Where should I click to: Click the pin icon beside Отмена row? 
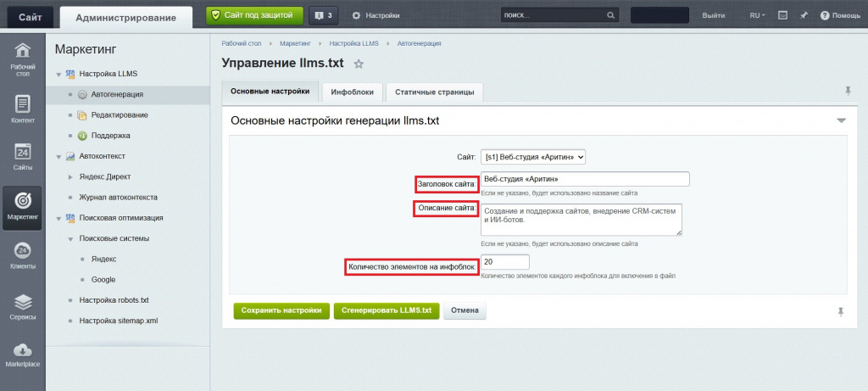tap(840, 312)
